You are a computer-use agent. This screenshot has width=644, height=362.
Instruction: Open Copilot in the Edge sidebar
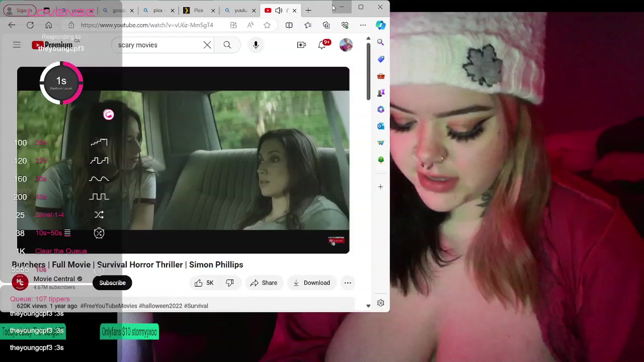[380, 25]
